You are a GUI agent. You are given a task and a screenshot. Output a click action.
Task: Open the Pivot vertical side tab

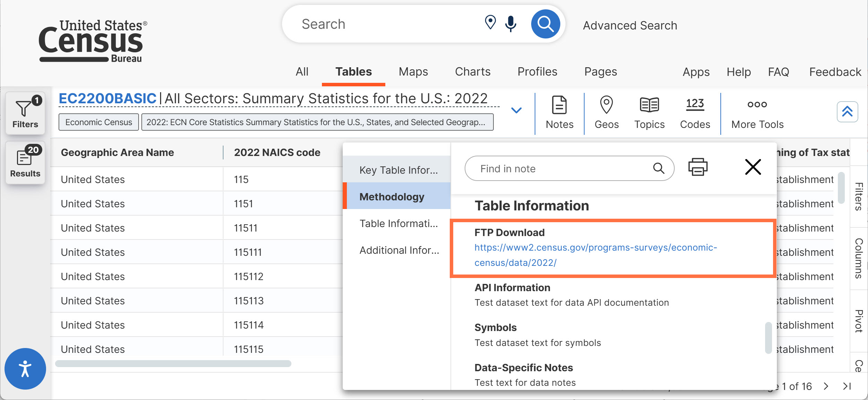858,321
